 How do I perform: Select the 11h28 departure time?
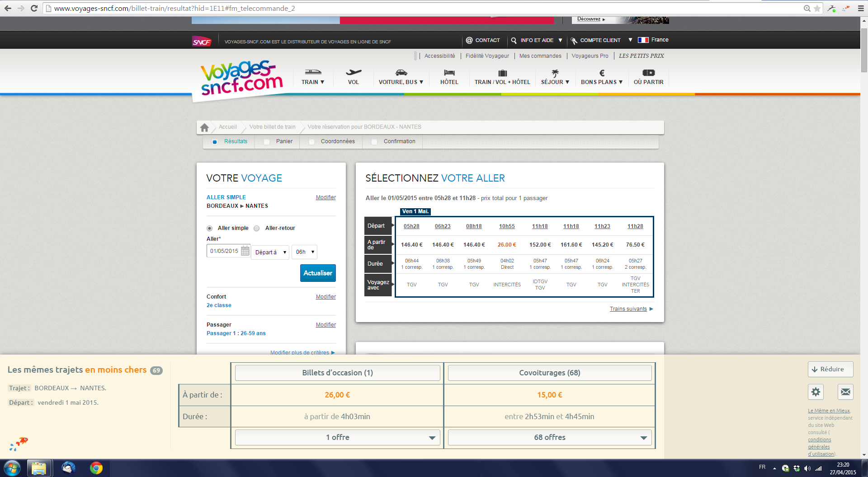pyautogui.click(x=635, y=226)
